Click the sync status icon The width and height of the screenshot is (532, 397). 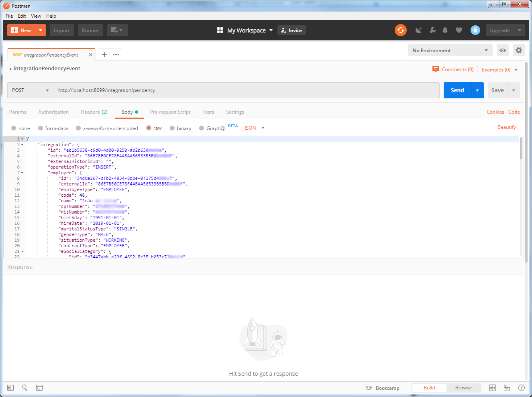point(401,30)
